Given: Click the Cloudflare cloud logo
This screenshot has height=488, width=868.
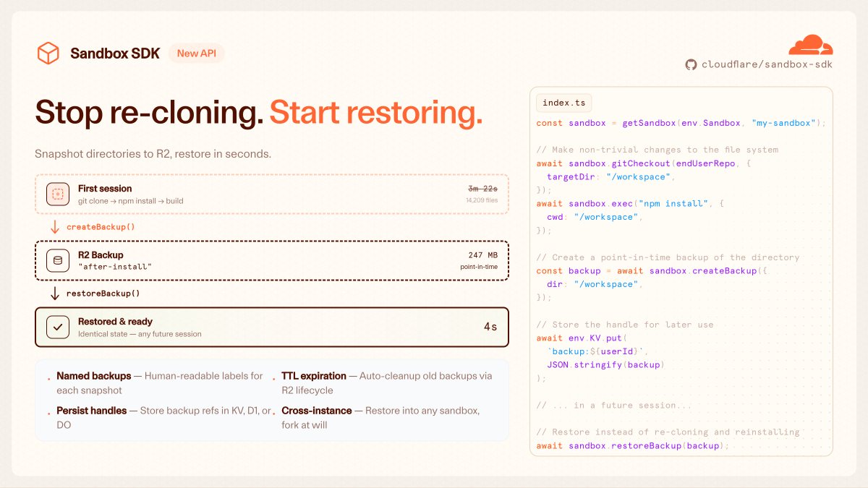Looking at the screenshot, I should 810,46.
